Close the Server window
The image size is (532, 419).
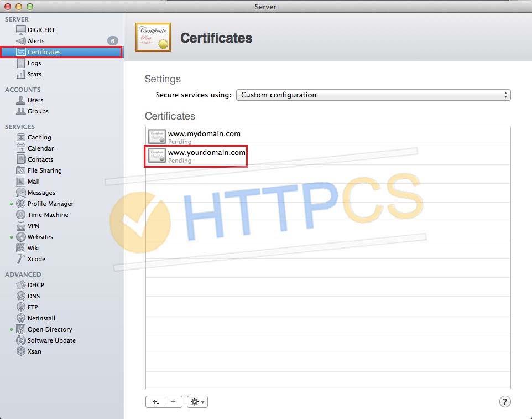(7, 7)
